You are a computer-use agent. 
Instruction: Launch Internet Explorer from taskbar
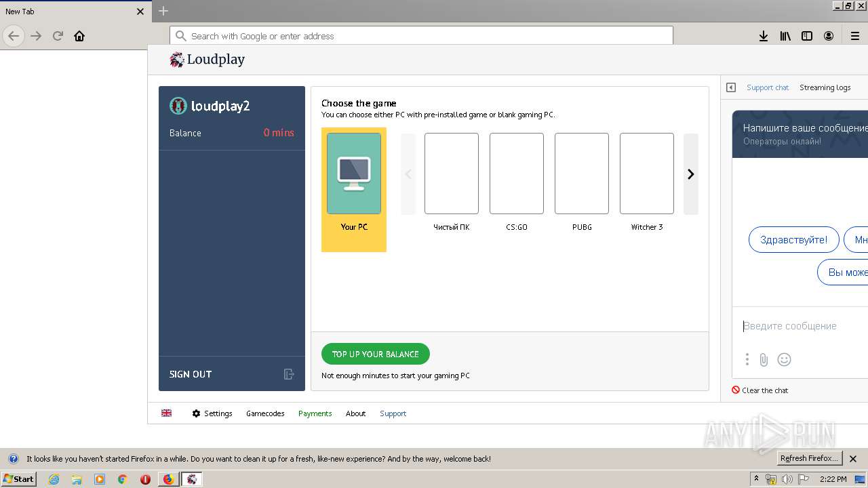[54, 479]
